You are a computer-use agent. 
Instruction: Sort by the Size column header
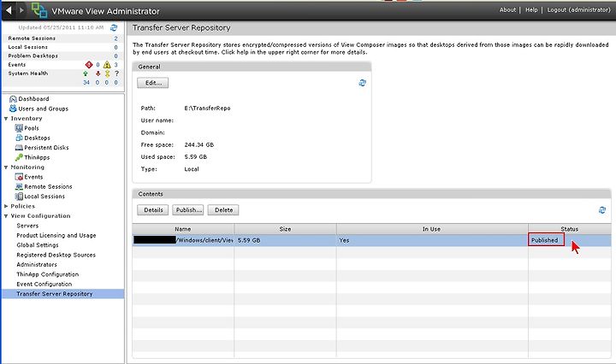[x=285, y=229]
